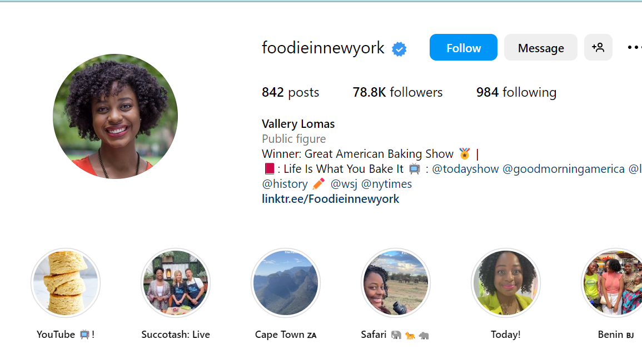Click the Message button

tap(540, 48)
